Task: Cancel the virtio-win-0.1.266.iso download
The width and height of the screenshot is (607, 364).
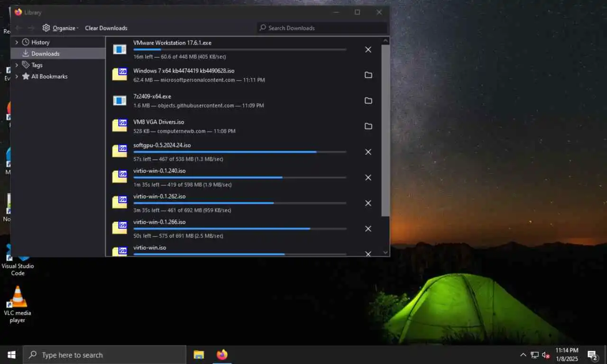Action: (368, 228)
